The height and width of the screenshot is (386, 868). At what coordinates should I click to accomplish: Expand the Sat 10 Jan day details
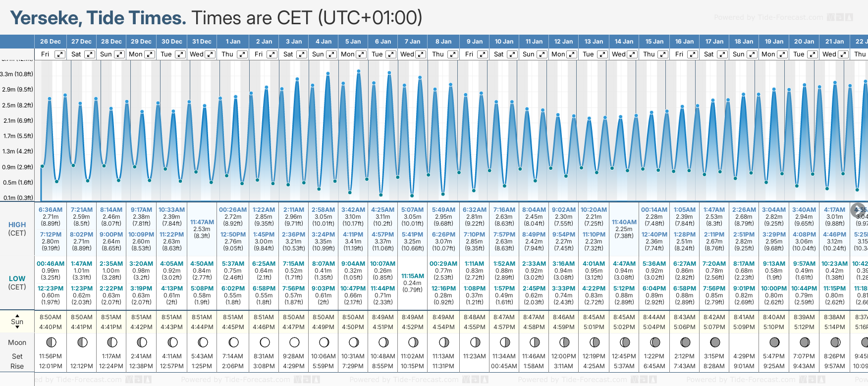pyautogui.click(x=512, y=54)
